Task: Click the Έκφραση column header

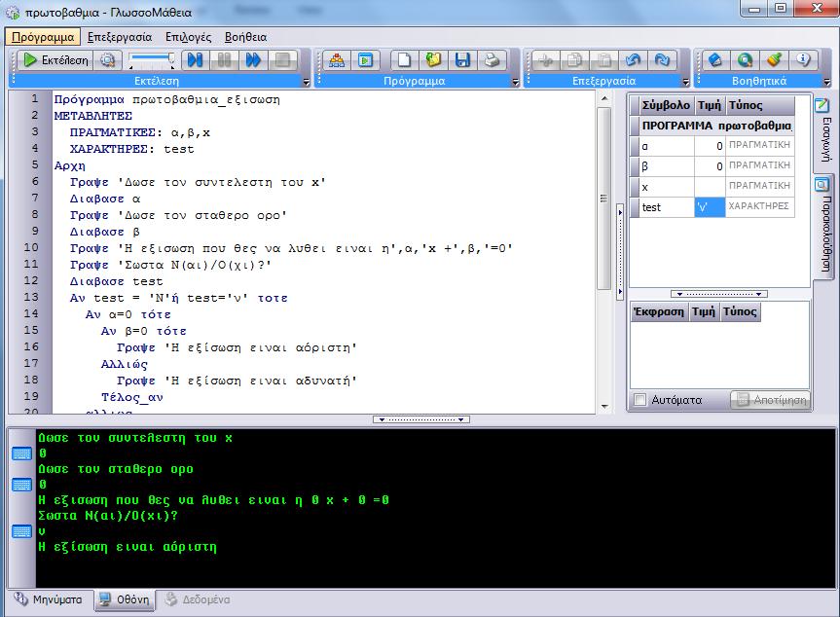Action: click(659, 311)
